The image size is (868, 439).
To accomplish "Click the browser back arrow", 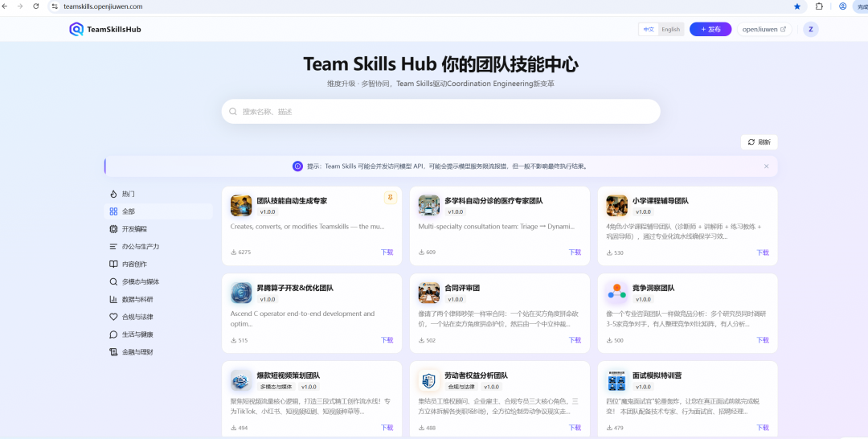I will click(x=6, y=6).
